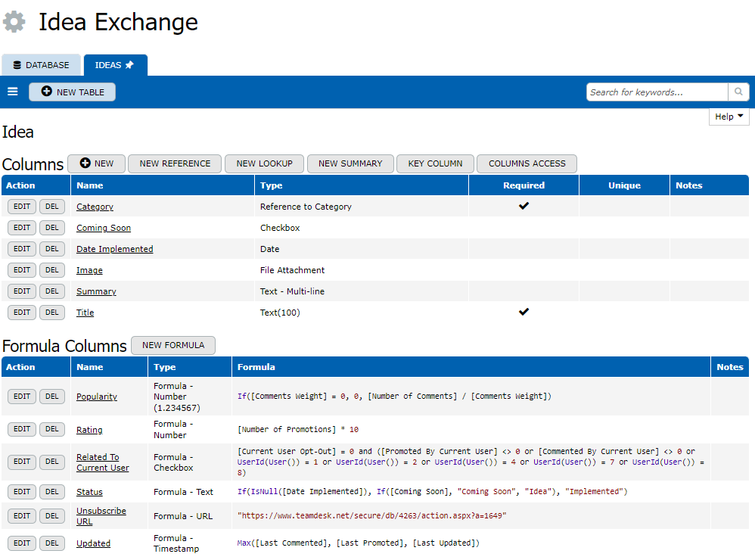Click the pin icon on the Ideas tab

point(129,65)
